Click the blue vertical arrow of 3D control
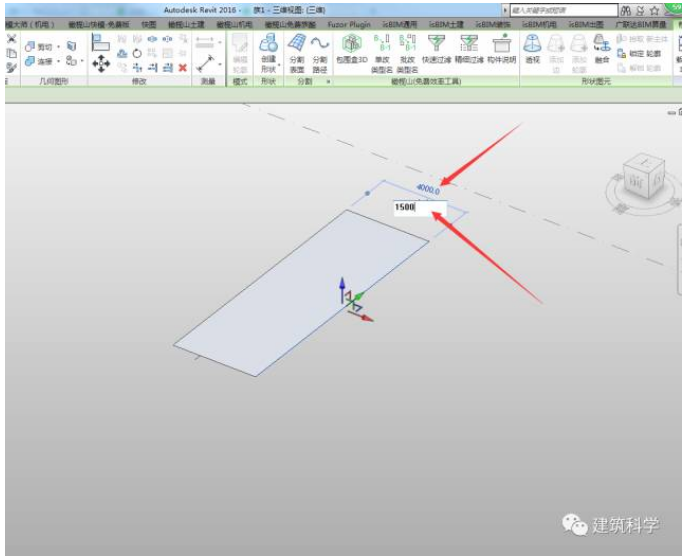This screenshot has height=558, width=690. click(342, 289)
